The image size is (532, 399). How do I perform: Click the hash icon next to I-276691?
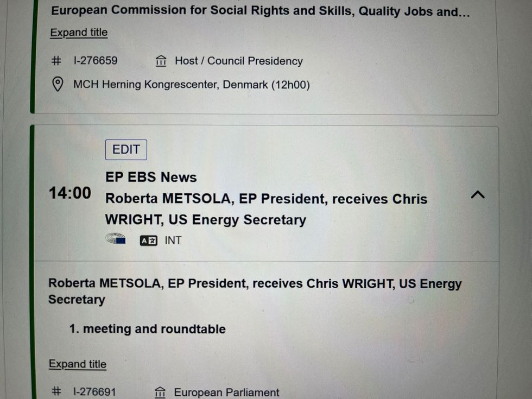(x=56, y=392)
